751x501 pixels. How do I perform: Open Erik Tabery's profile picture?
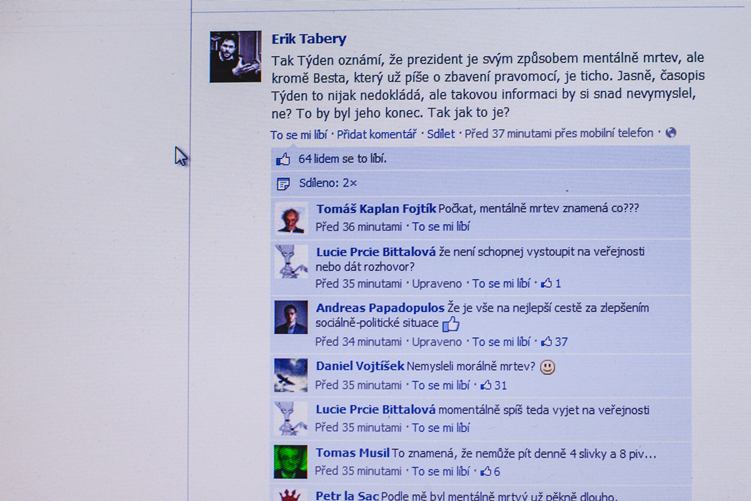236,57
